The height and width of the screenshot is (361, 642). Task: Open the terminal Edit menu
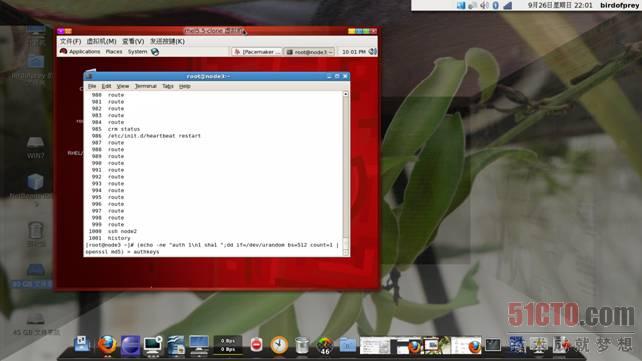pos(106,86)
